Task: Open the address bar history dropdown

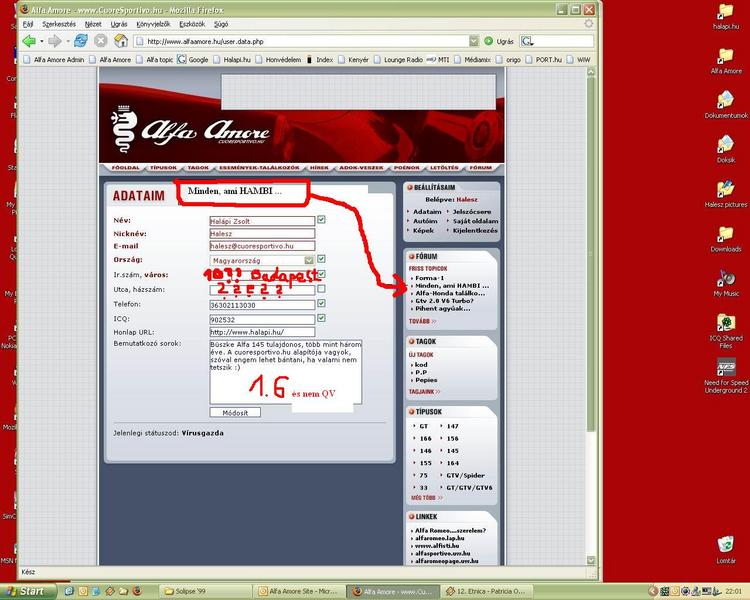Action: click(474, 42)
